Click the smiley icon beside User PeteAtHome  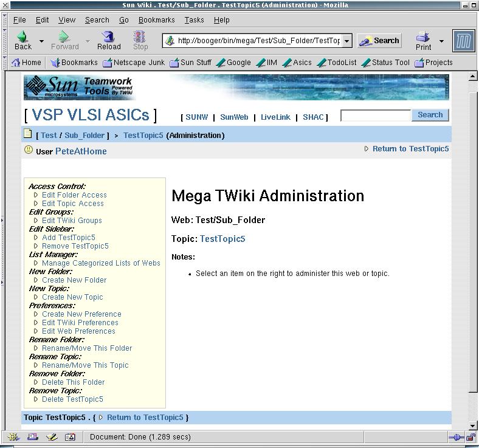(29, 150)
